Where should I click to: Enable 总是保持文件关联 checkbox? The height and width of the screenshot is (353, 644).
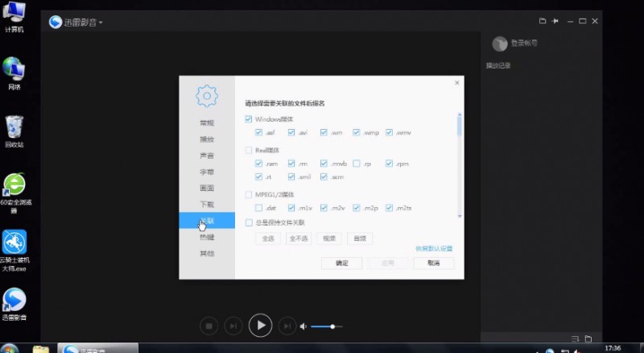click(249, 222)
